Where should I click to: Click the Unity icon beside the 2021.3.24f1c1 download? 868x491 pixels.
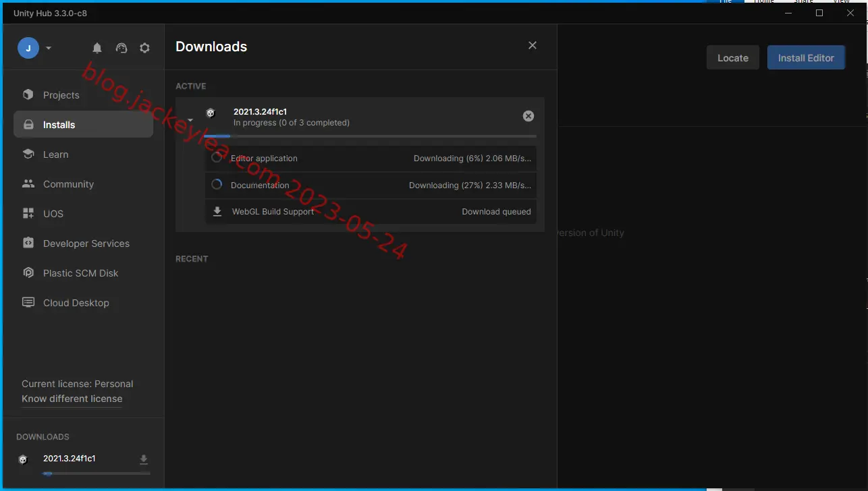pos(211,113)
